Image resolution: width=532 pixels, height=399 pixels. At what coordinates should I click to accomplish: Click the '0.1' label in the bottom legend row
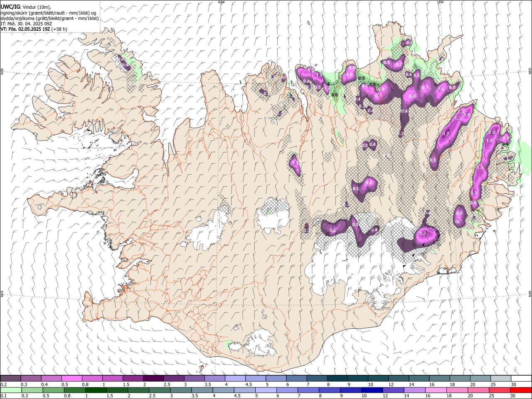(x=4, y=396)
